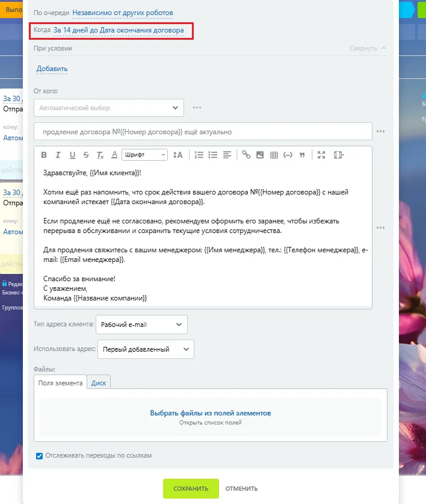Open the text alignment options
The image size is (426, 504).
coord(227,155)
